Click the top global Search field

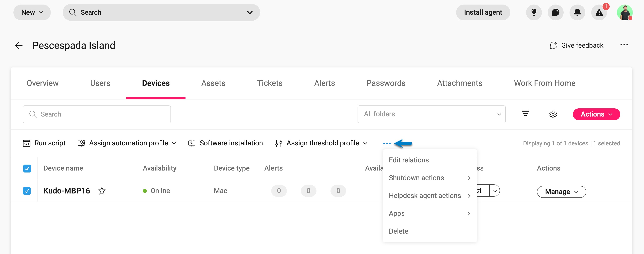(161, 12)
